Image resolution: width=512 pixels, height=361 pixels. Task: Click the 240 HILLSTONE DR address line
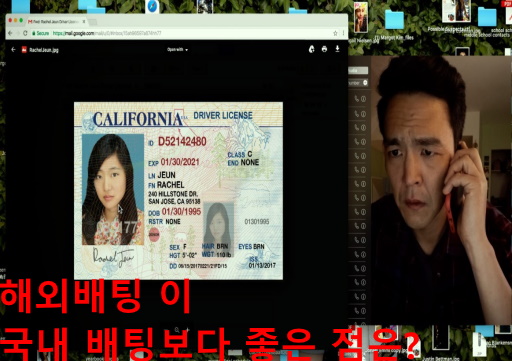point(173,194)
